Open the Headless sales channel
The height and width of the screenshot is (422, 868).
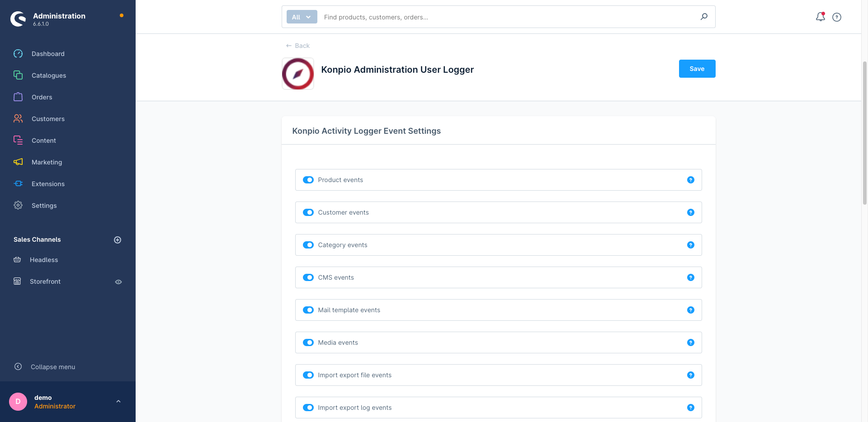[44, 260]
